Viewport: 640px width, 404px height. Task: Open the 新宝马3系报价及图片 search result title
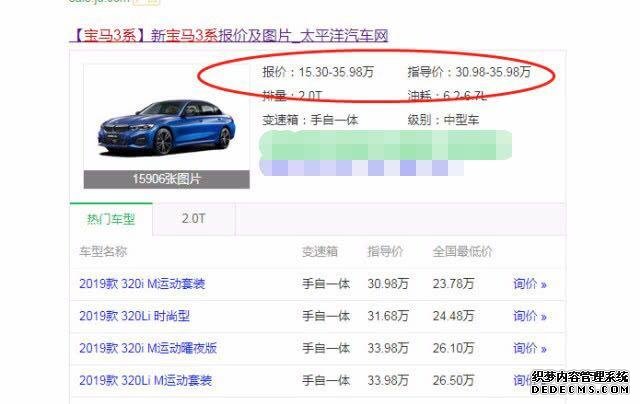230,36
